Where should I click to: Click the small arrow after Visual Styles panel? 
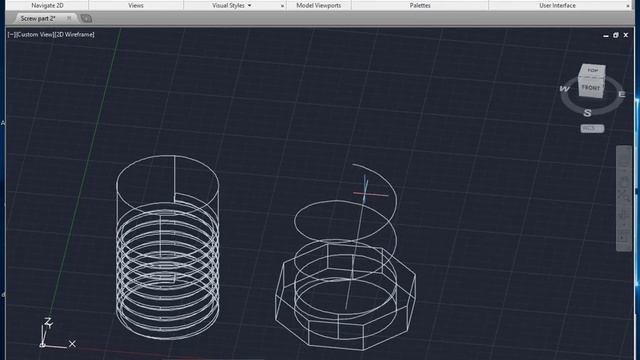[282, 6]
